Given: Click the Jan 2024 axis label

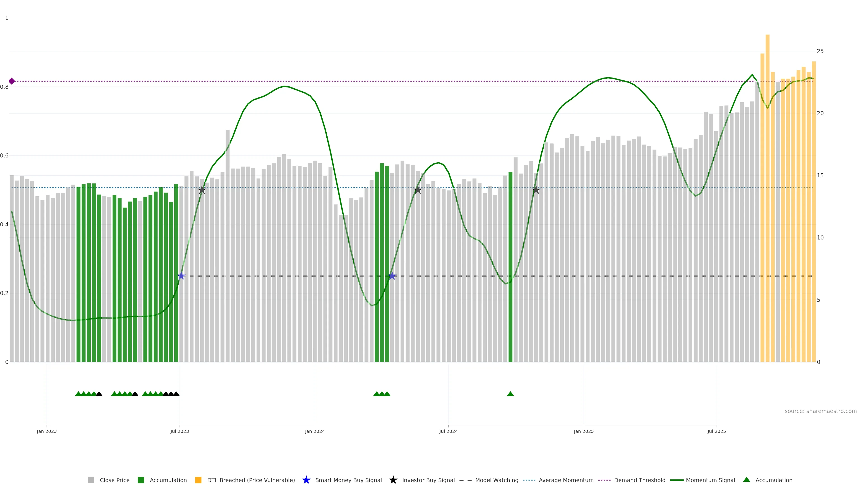Looking at the screenshot, I should pyautogui.click(x=315, y=432).
